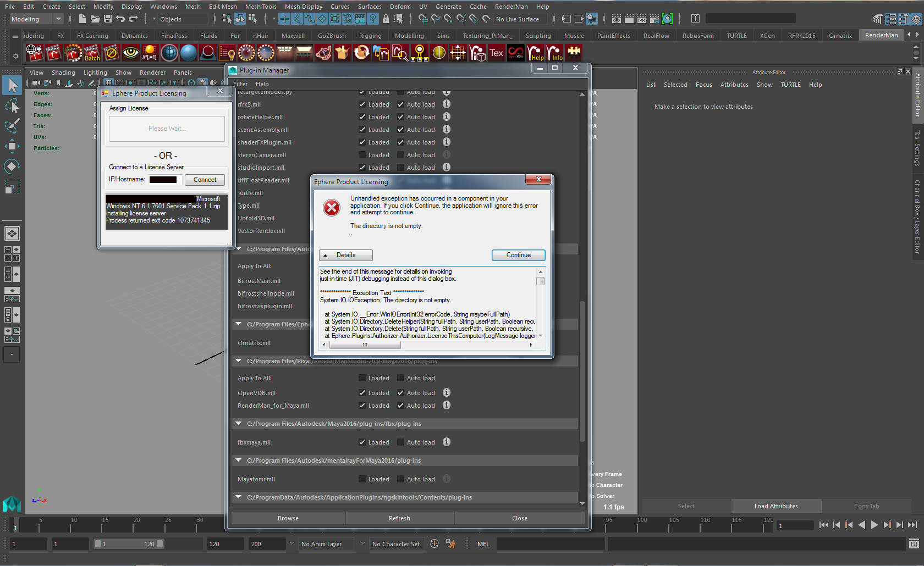
Task: Click the undo arrow icon
Action: pos(120,19)
